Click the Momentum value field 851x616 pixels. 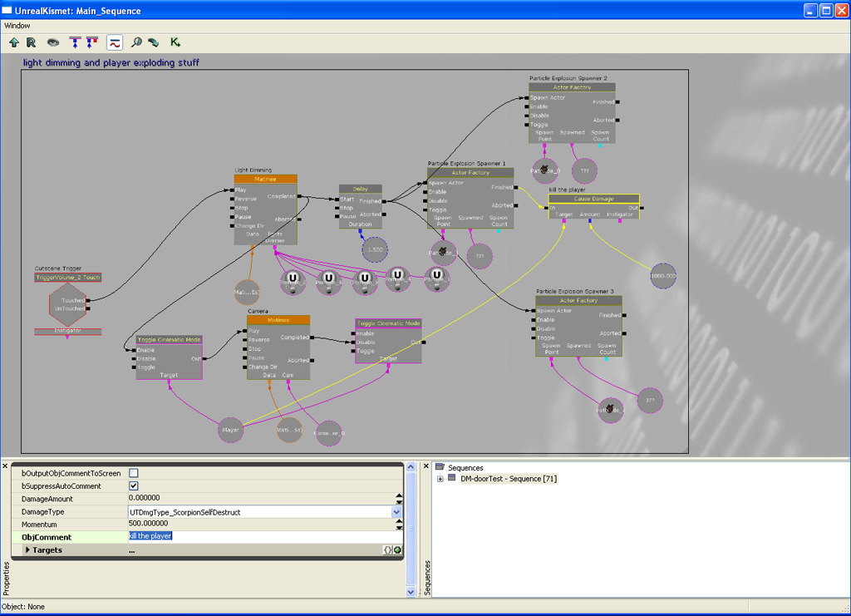(x=262, y=525)
